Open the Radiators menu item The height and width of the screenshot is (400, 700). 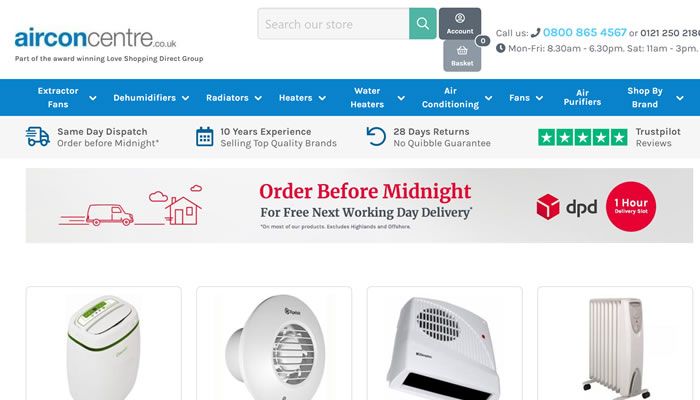click(227, 98)
